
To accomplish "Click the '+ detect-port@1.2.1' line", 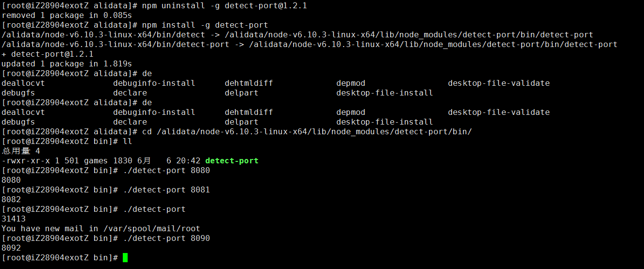I will pos(48,54).
